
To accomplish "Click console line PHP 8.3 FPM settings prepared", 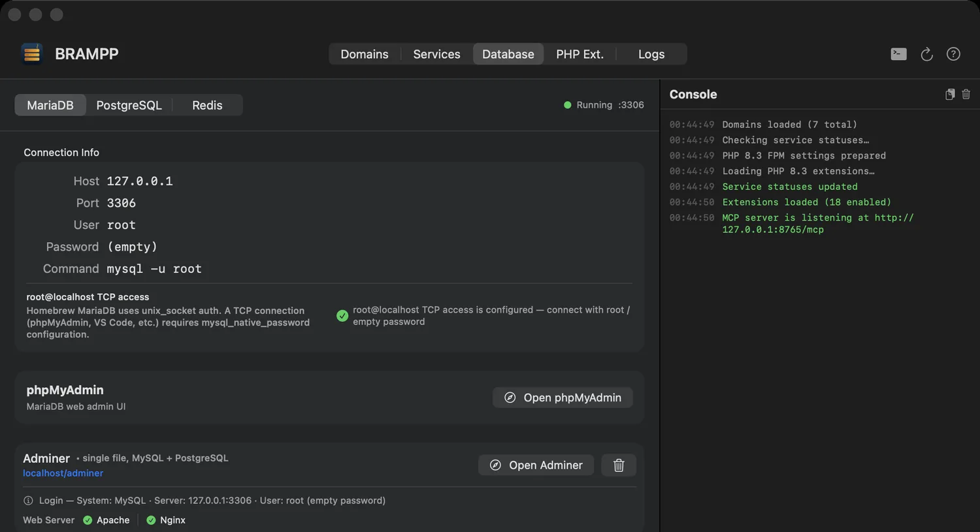I will point(804,156).
